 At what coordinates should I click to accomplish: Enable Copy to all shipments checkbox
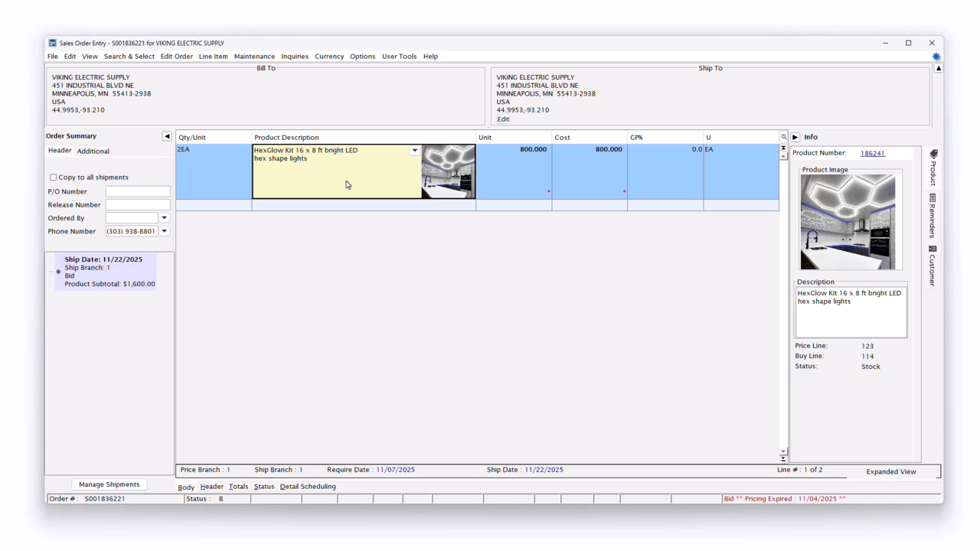point(54,178)
